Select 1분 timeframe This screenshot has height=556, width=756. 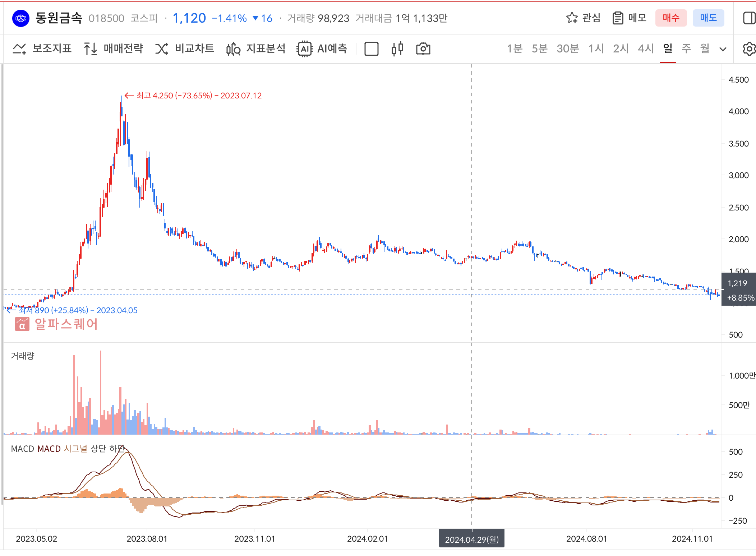[x=515, y=48]
